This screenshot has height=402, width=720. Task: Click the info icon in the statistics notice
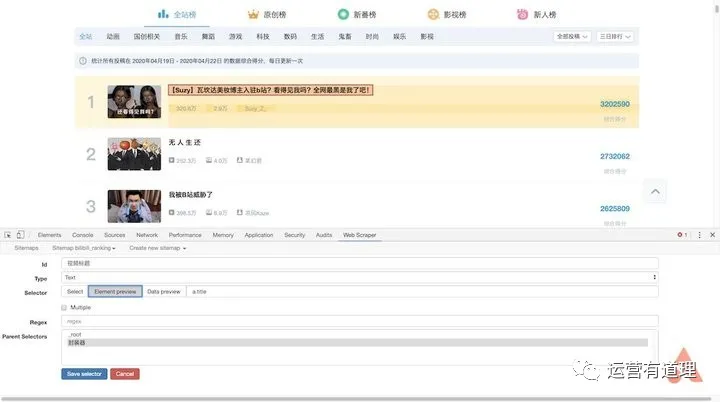(x=83, y=61)
